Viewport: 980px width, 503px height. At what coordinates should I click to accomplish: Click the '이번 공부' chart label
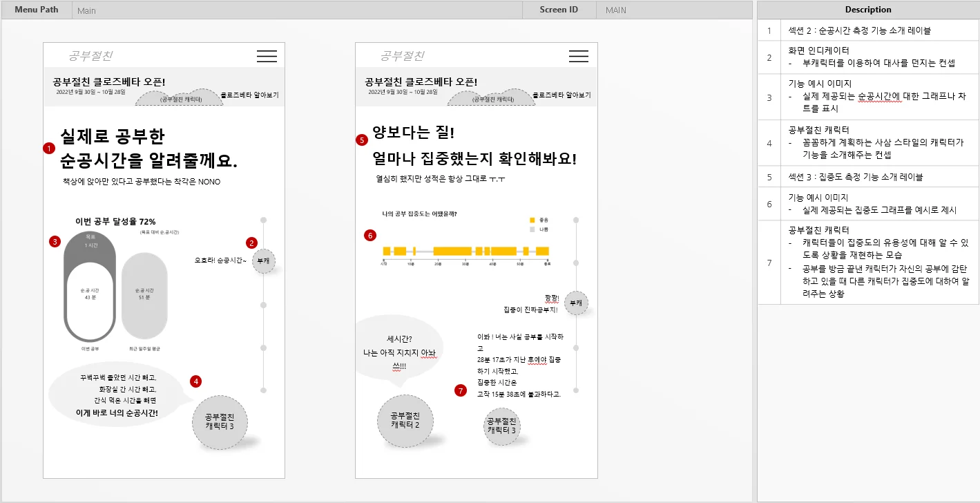91,349
